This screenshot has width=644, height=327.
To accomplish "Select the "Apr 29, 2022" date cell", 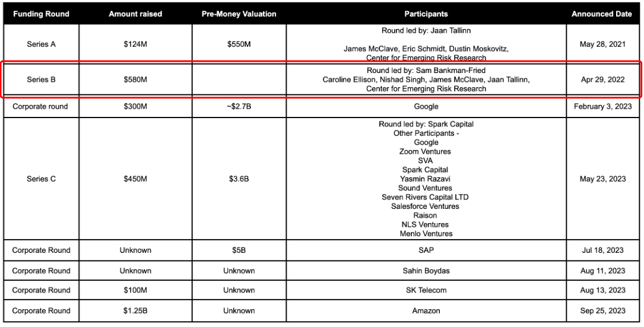I will (602, 80).
